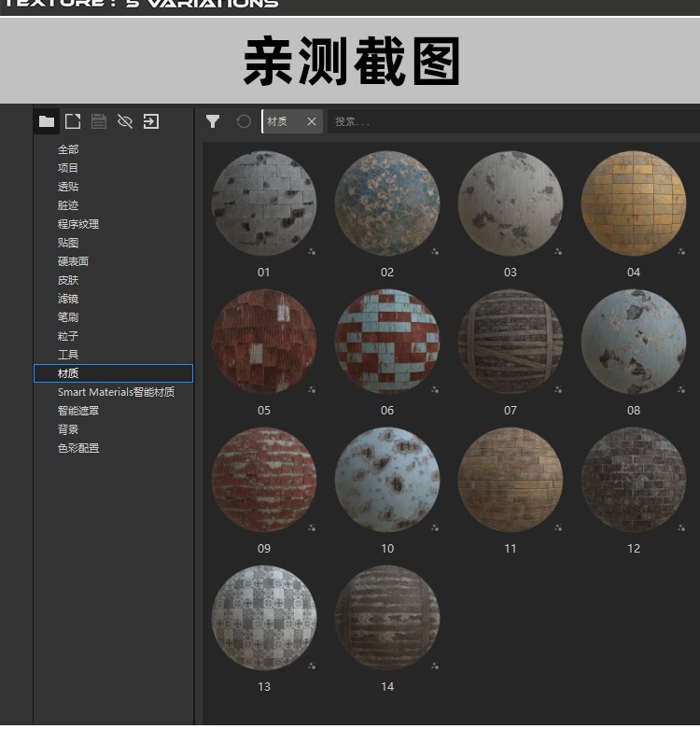
Task: Select material 14 weathered plank sphere
Action: (387, 617)
